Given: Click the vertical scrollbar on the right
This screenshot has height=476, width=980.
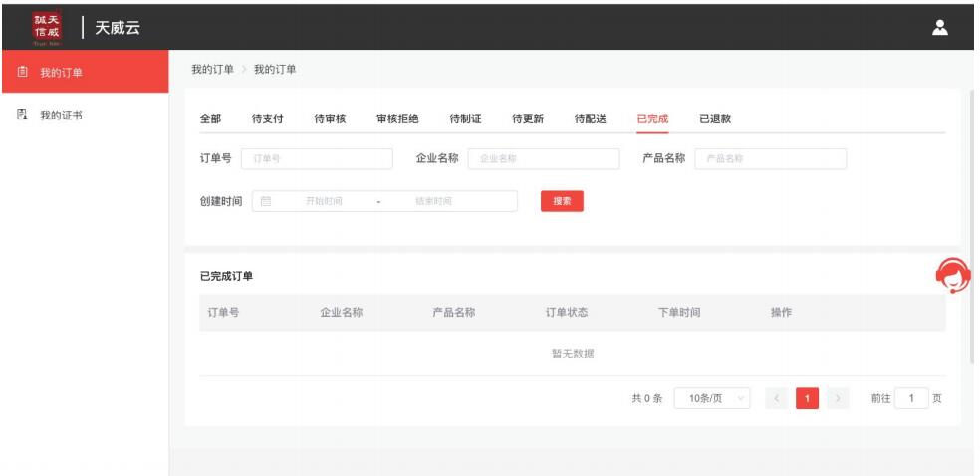Looking at the screenshot, I should (x=972, y=229).
